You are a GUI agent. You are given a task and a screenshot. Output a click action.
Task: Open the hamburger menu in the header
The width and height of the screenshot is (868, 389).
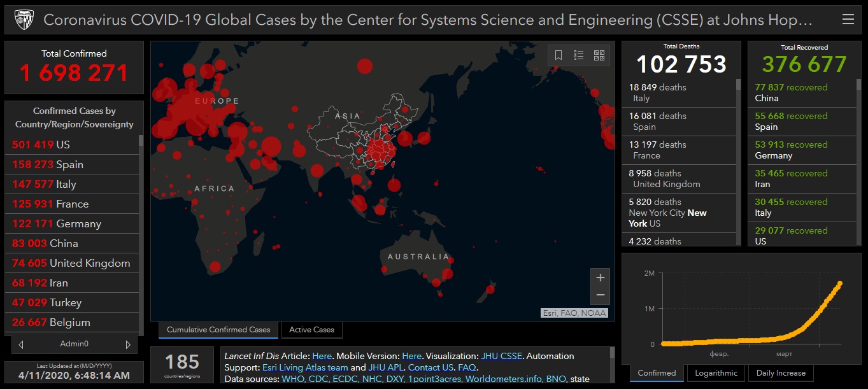click(x=848, y=20)
